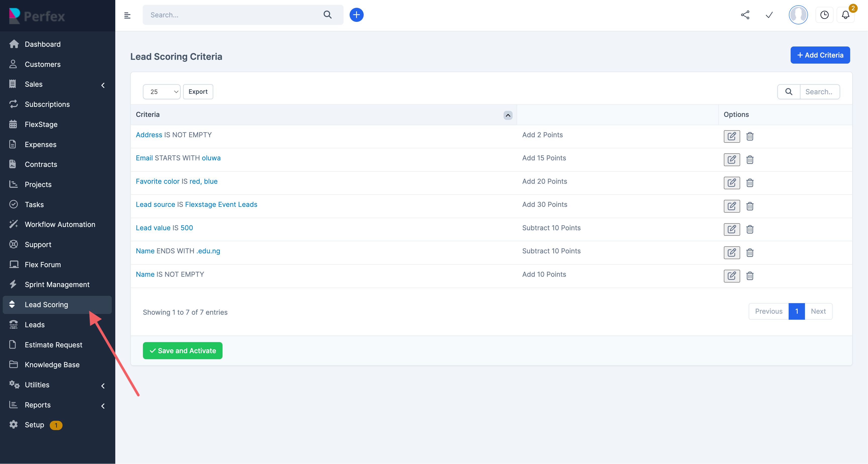Open the timesheets clock icon
The width and height of the screenshot is (868, 464).
825,15
